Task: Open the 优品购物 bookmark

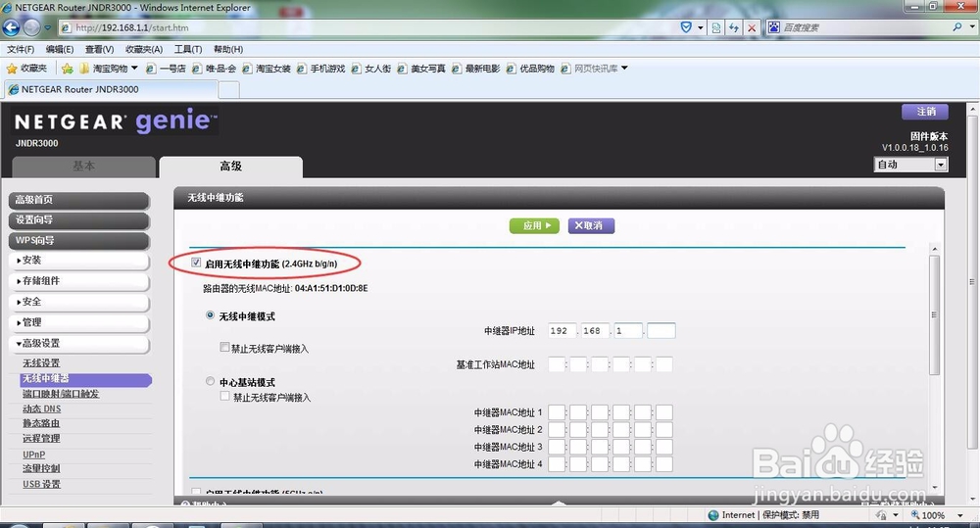Action: tap(530, 69)
